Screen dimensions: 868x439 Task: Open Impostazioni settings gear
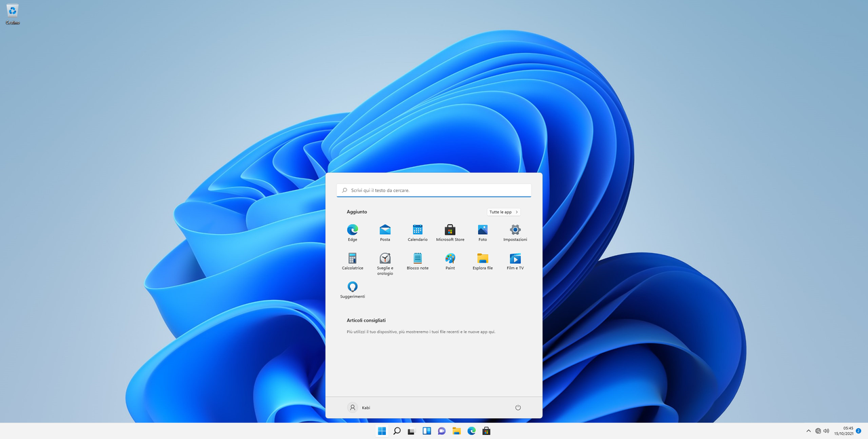click(515, 233)
